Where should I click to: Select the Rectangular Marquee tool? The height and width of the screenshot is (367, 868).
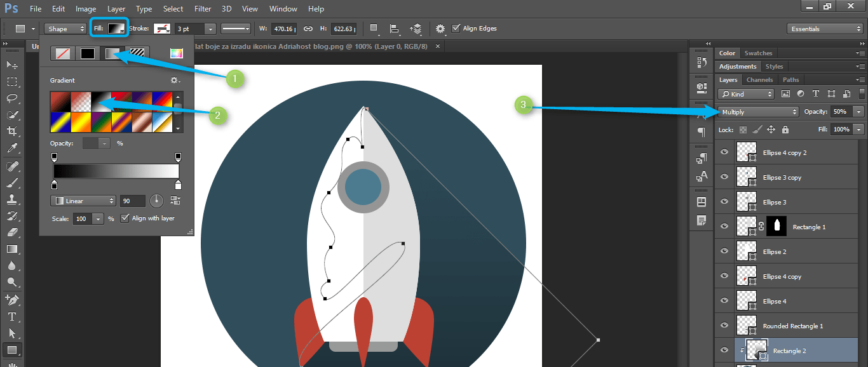(11, 81)
